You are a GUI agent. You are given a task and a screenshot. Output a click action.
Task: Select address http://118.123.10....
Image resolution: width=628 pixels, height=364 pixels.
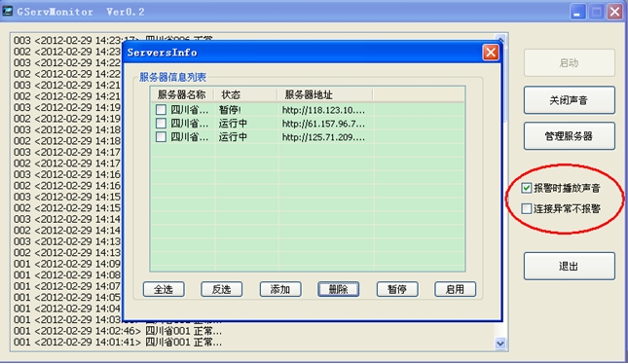coord(323,110)
